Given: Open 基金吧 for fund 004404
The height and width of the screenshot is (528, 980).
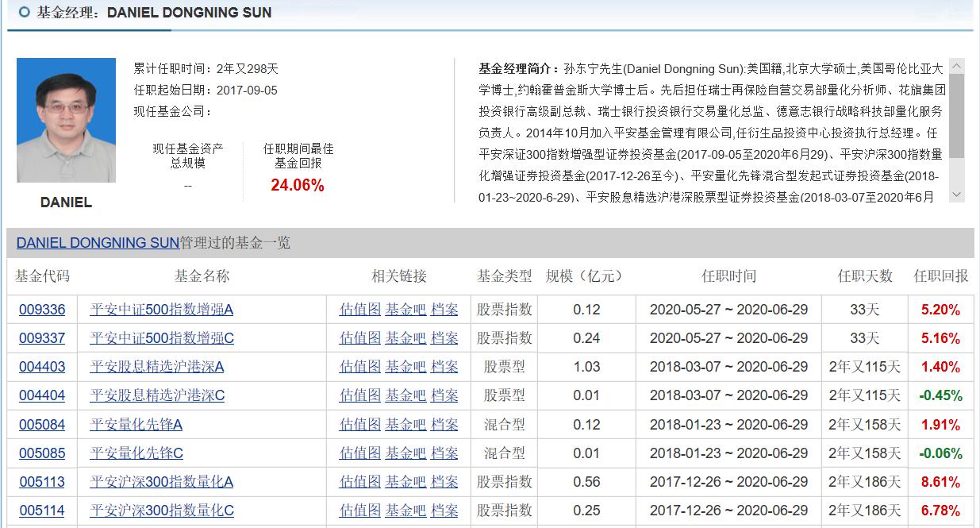Looking at the screenshot, I should [406, 395].
